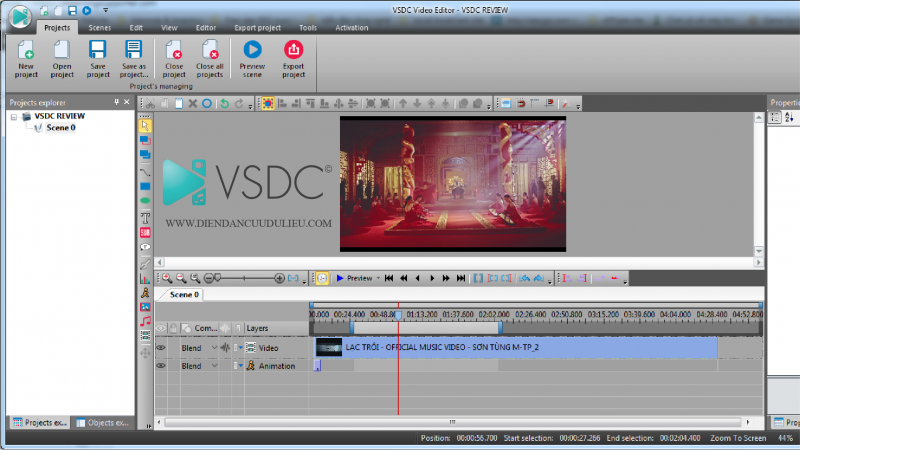The height and width of the screenshot is (450, 902).
Task: Open the Preview dropdown arrow
Action: click(x=378, y=278)
